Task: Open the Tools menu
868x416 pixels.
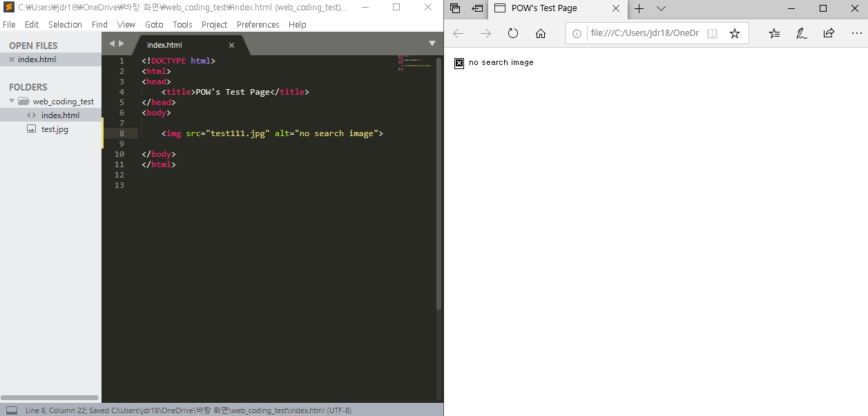Action: click(x=182, y=24)
